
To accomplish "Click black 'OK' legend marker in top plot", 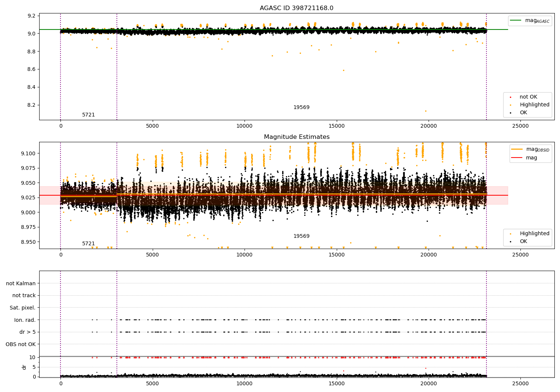I will click(x=511, y=113).
